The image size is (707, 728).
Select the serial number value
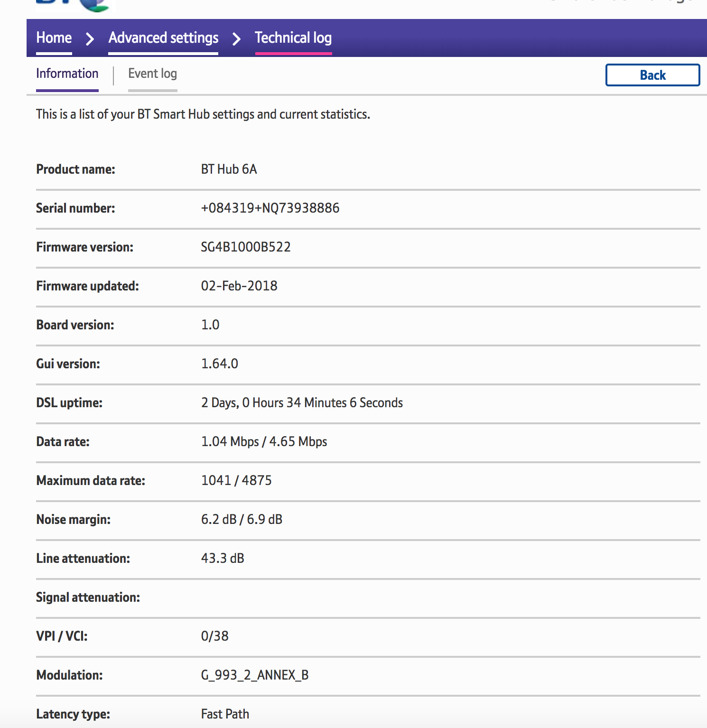(x=270, y=208)
